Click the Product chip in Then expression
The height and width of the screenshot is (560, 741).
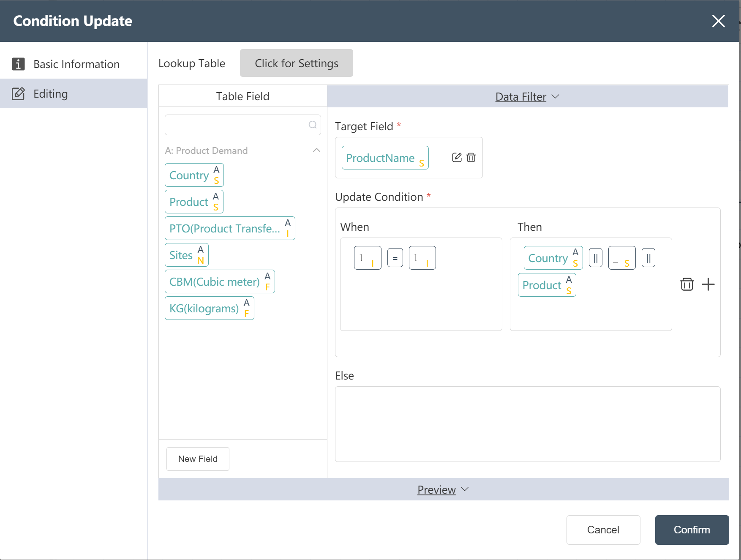coord(547,285)
